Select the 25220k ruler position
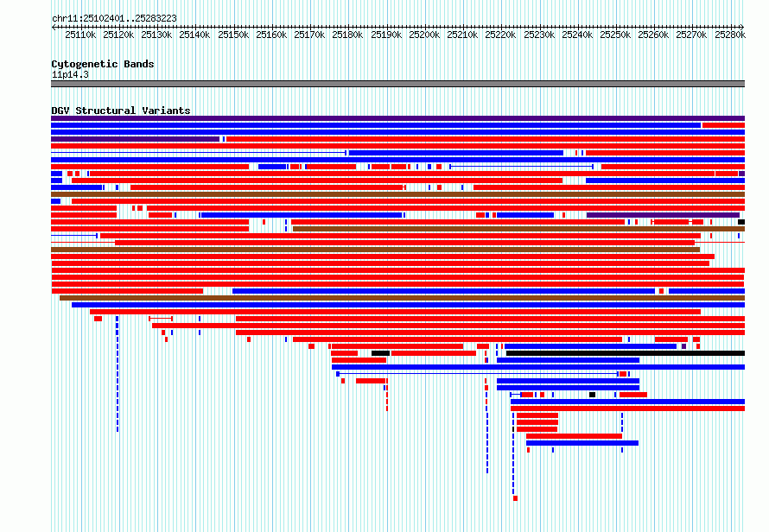 click(x=500, y=35)
